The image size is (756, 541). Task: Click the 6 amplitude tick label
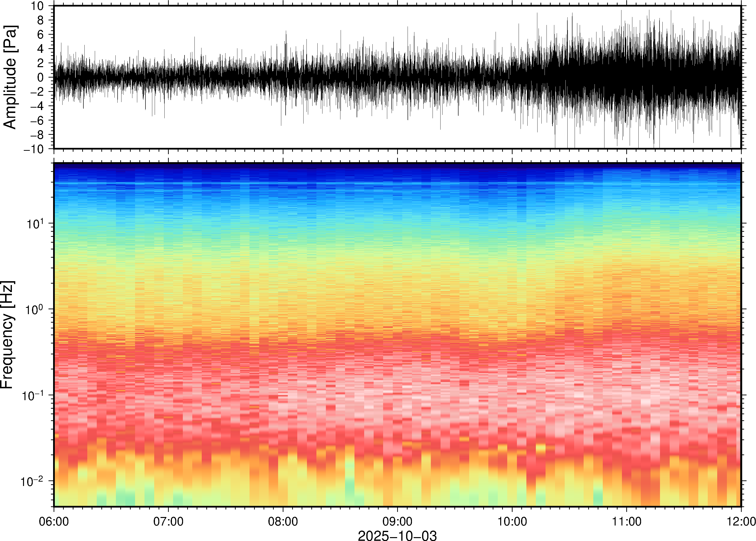point(40,35)
